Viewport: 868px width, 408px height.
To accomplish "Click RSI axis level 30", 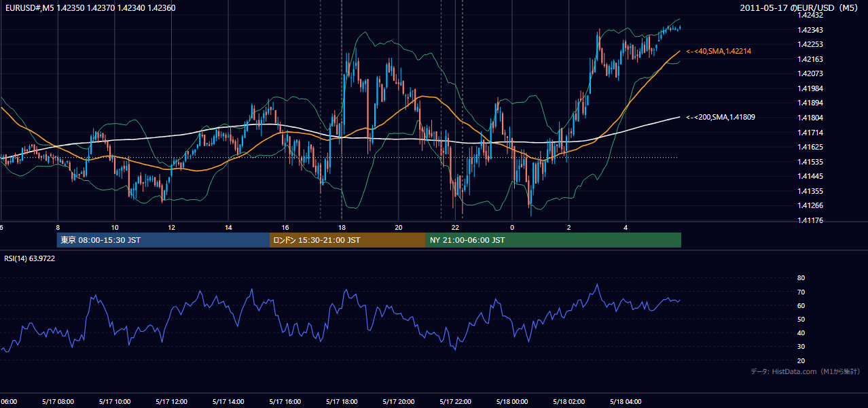I will (801, 347).
